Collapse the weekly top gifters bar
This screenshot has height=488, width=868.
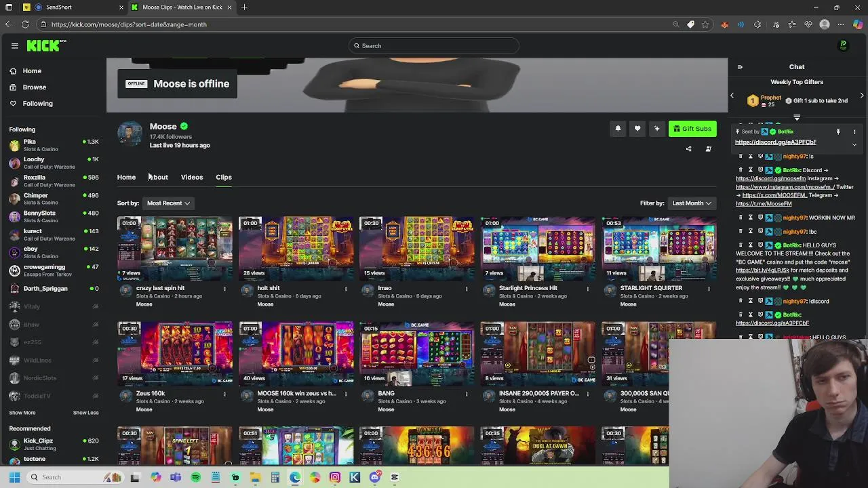click(797, 117)
